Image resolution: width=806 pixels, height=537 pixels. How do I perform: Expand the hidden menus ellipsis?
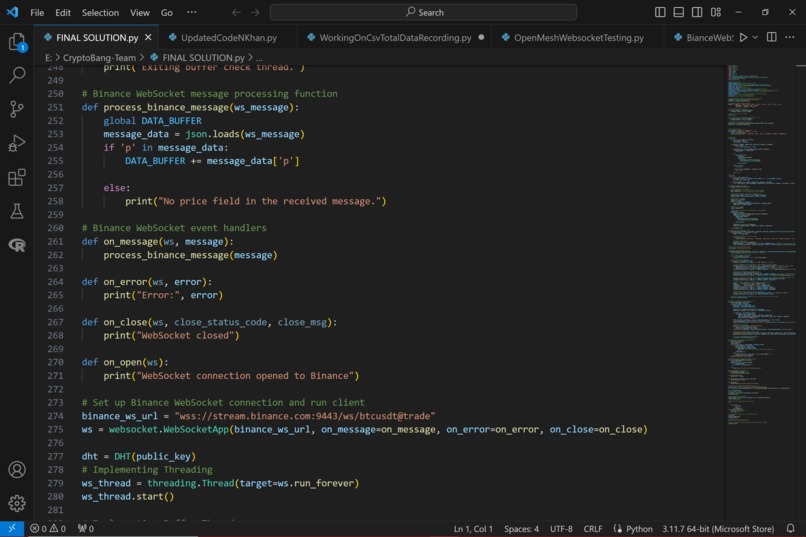[x=192, y=12]
